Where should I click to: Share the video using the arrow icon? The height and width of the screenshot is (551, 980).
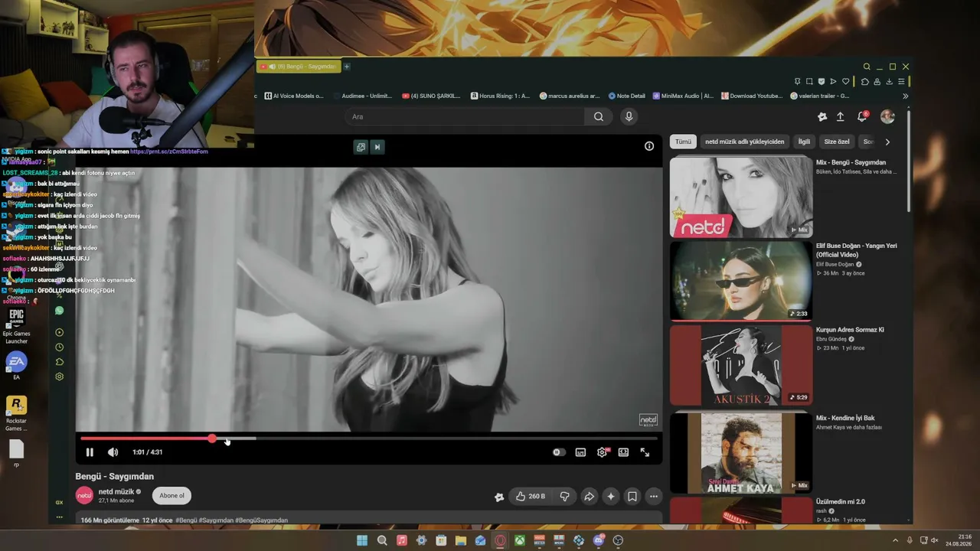point(589,497)
